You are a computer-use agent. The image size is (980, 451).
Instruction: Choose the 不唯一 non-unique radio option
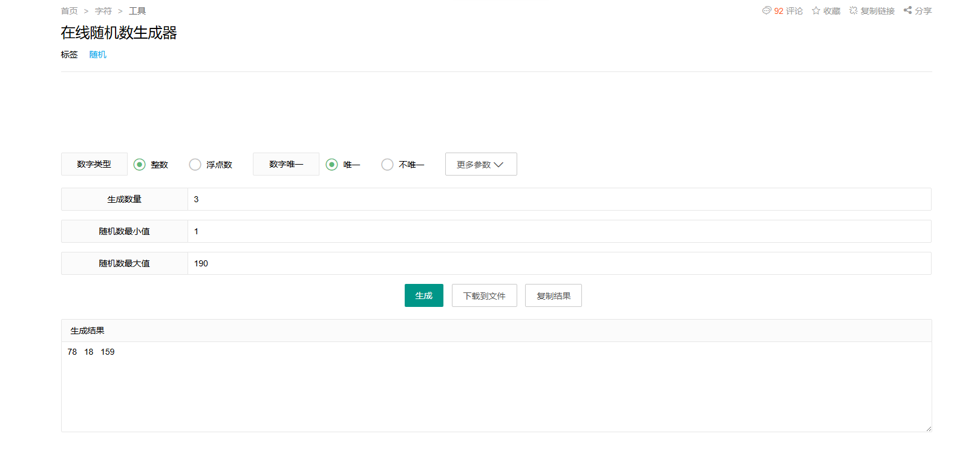click(387, 165)
